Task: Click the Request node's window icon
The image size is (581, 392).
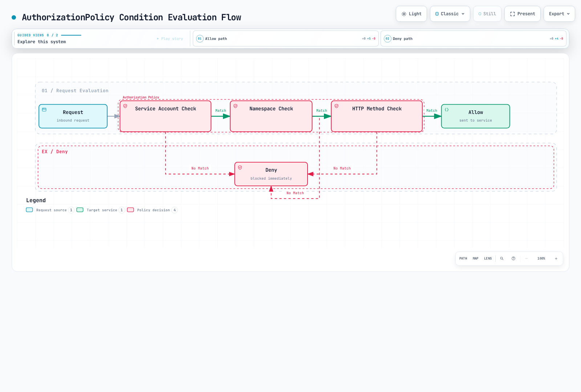Action: [44, 110]
